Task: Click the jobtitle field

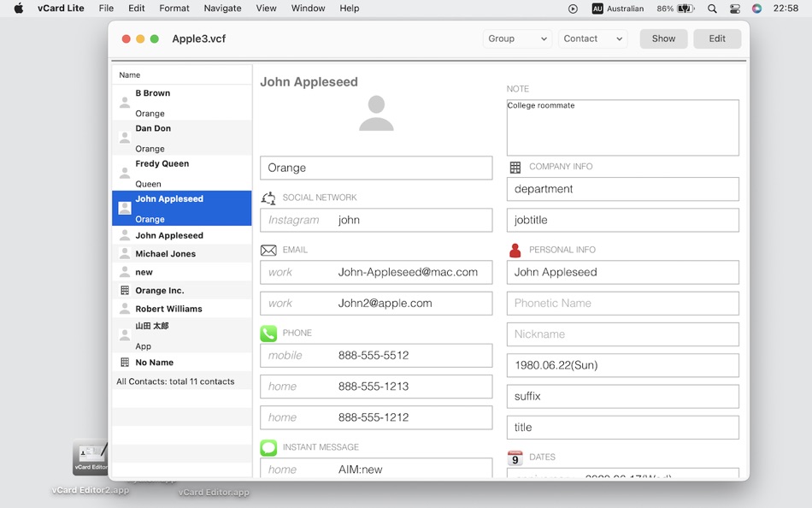Action: [x=622, y=221]
